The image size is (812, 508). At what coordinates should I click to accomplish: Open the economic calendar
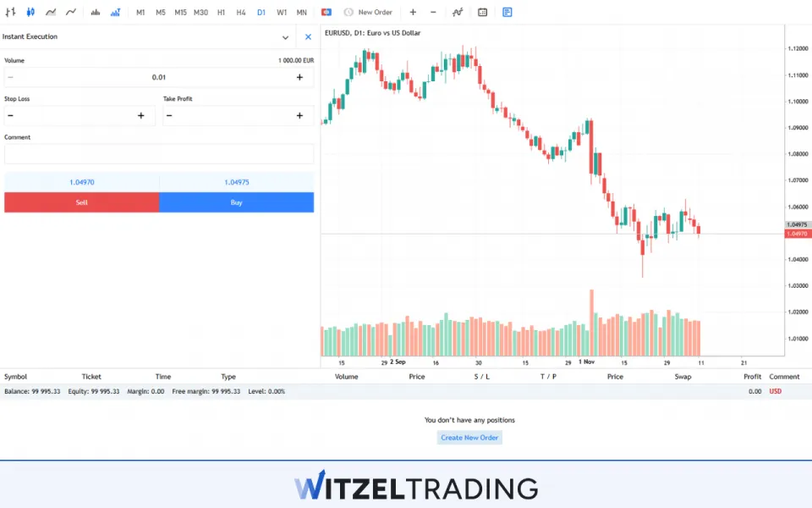point(482,12)
